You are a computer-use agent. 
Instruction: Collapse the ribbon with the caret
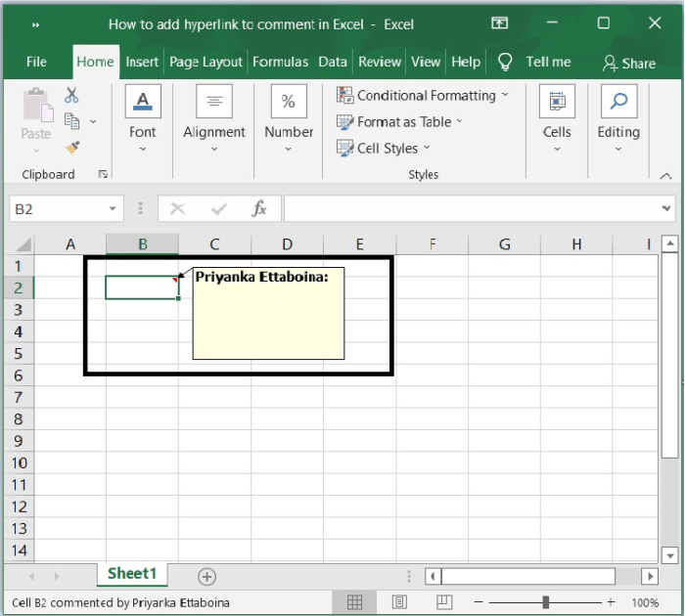(665, 176)
